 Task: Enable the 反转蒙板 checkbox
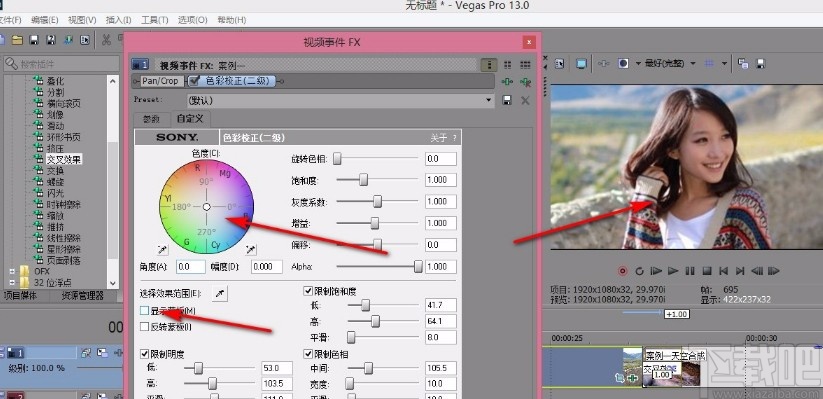[x=144, y=327]
